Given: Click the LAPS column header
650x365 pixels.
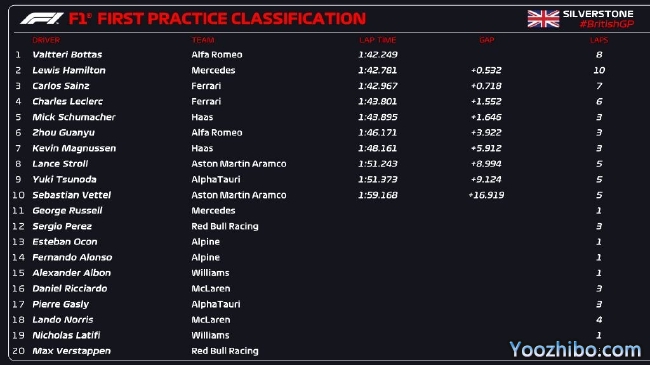Looking at the screenshot, I should 599,40.
